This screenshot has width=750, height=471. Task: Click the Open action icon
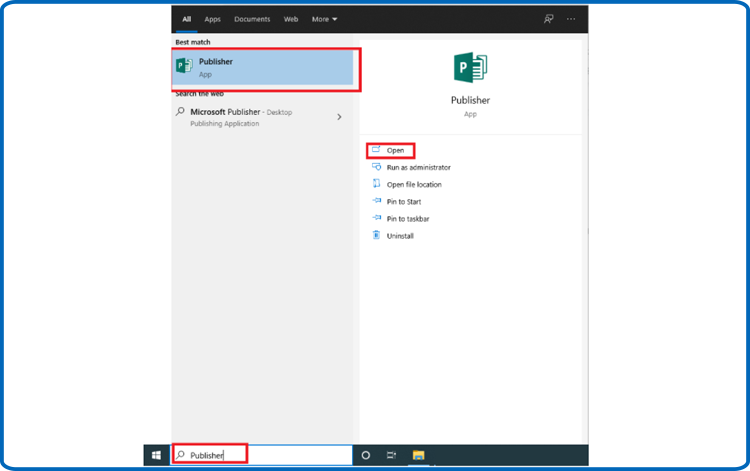click(x=376, y=149)
